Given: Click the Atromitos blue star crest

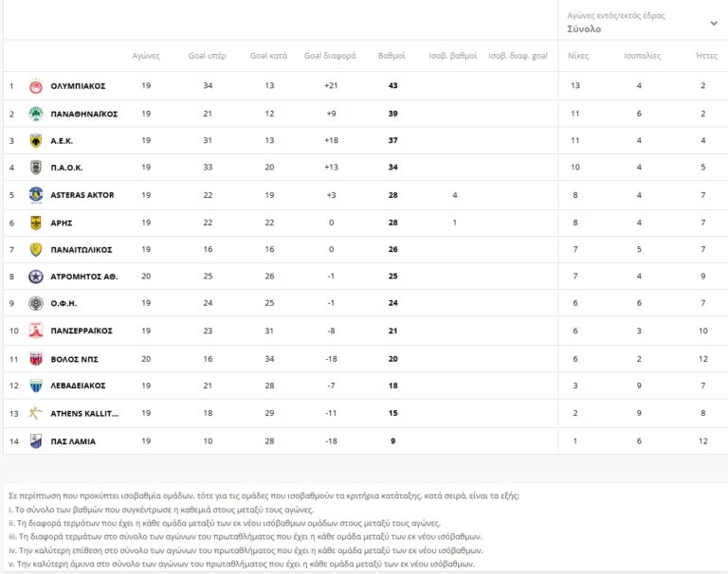Looking at the screenshot, I should click(x=36, y=278).
